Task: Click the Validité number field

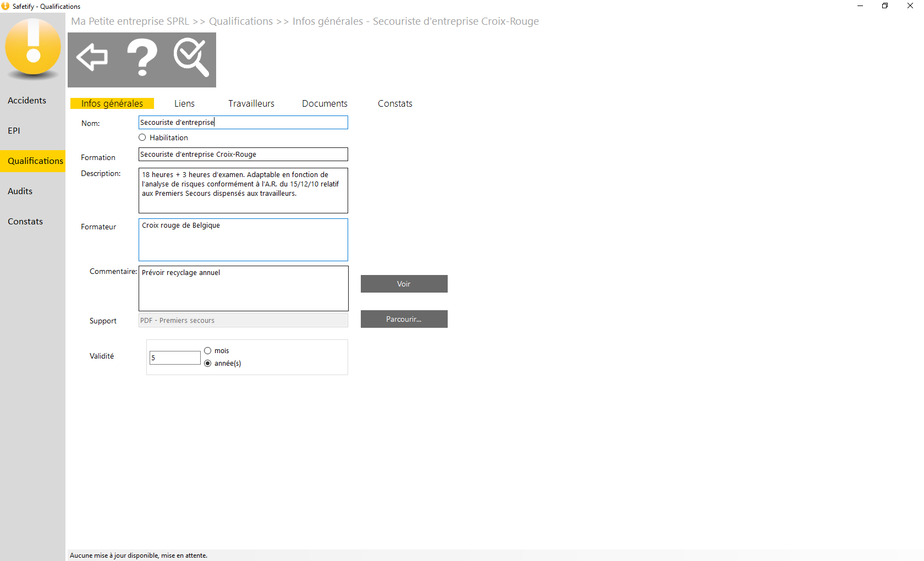Action: coord(175,358)
